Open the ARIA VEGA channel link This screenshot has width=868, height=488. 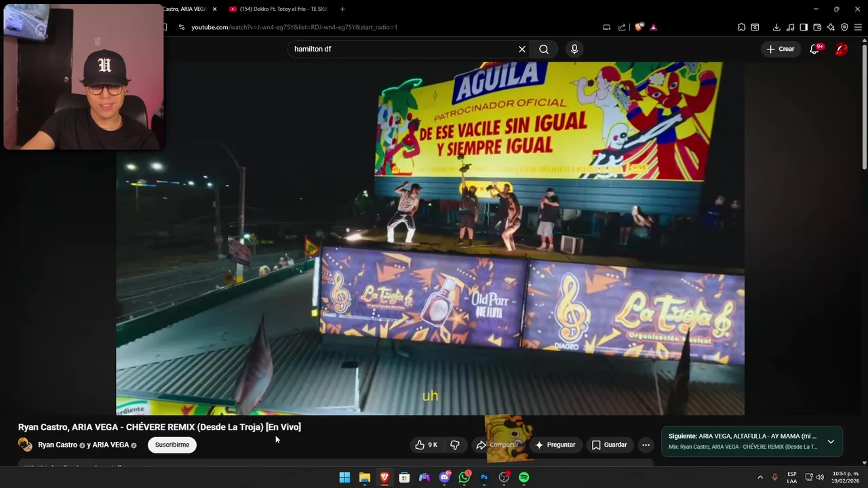pos(111,445)
